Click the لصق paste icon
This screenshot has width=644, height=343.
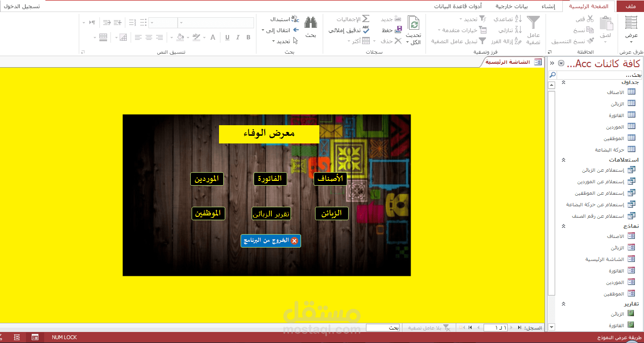[x=606, y=23]
